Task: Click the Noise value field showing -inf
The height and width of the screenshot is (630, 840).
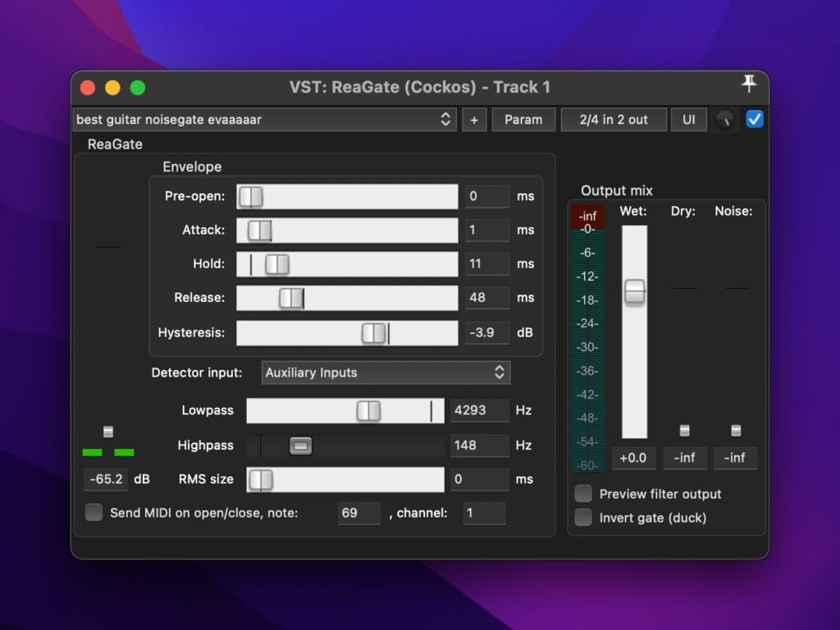Action: coord(735,458)
